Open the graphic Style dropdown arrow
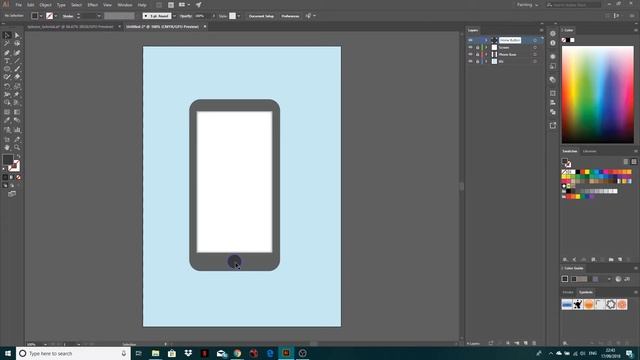640x360 pixels. coord(238,16)
